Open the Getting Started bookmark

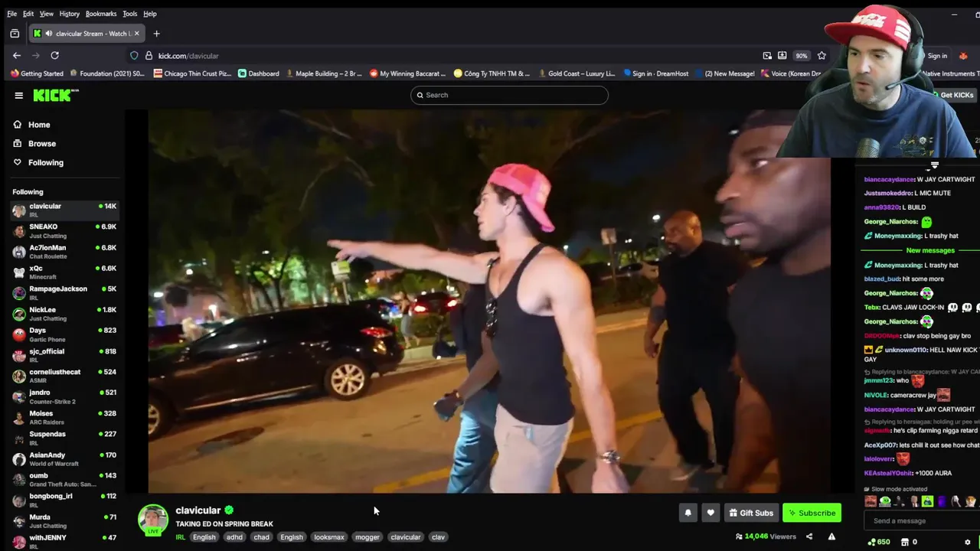point(37,73)
